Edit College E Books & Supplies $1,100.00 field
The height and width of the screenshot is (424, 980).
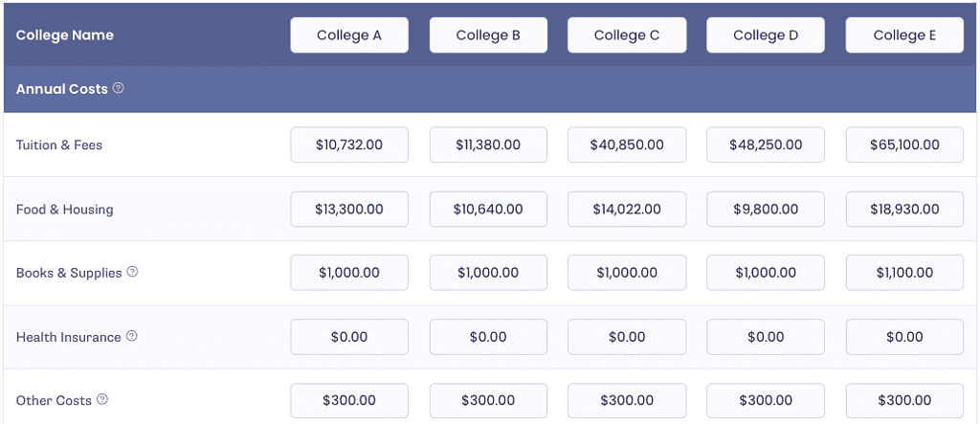tap(904, 273)
